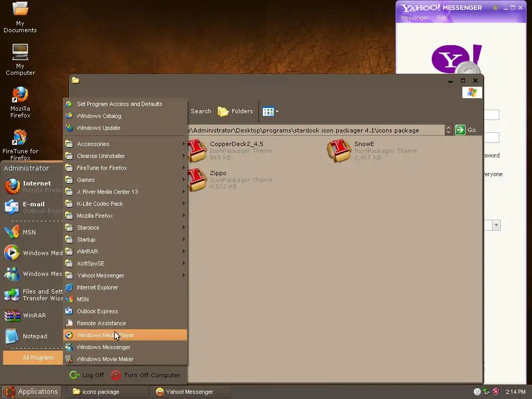Click Yahoo Messenger status dropdown arrow
532x399 pixels.
pos(496,225)
